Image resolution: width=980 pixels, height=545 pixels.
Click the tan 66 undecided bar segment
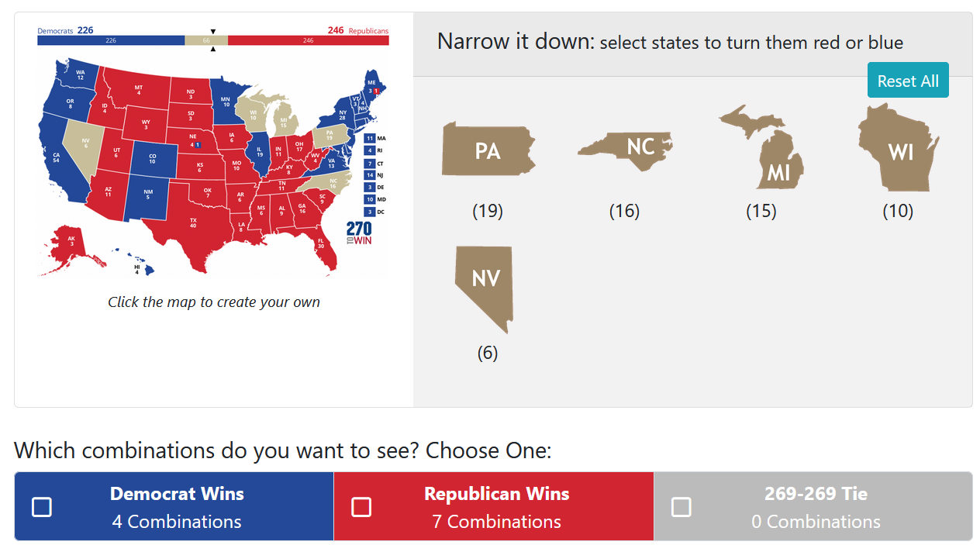(206, 40)
